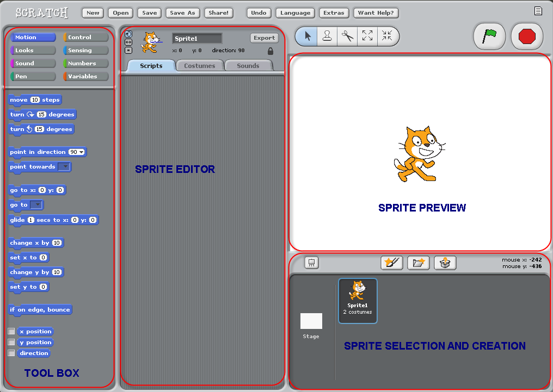Screen dimensions: 553x392
Task: Click the move 10 steps block
Action: pos(35,100)
